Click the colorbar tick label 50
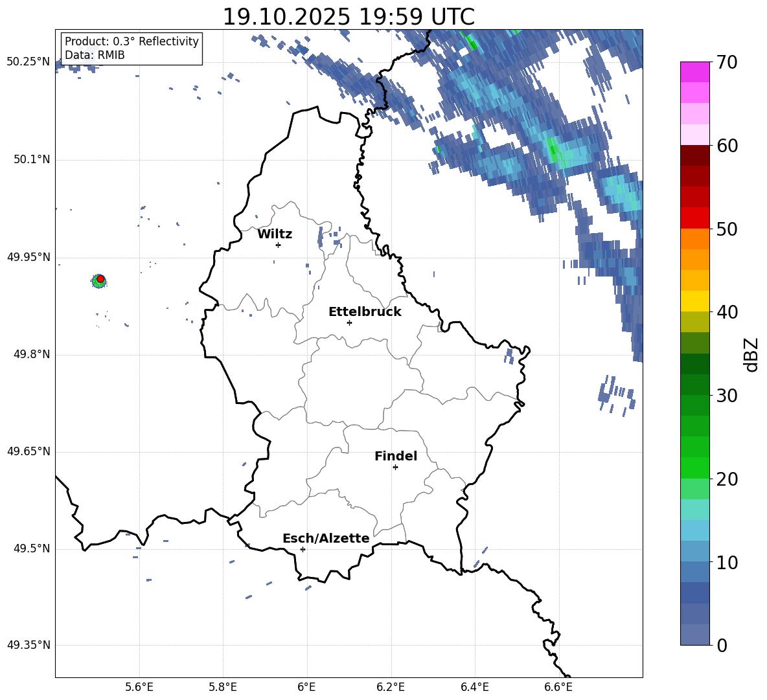The width and height of the screenshot is (767, 700). tap(727, 229)
